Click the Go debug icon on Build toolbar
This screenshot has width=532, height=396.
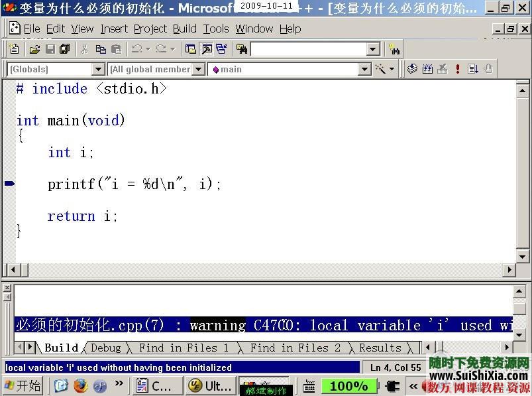point(472,69)
